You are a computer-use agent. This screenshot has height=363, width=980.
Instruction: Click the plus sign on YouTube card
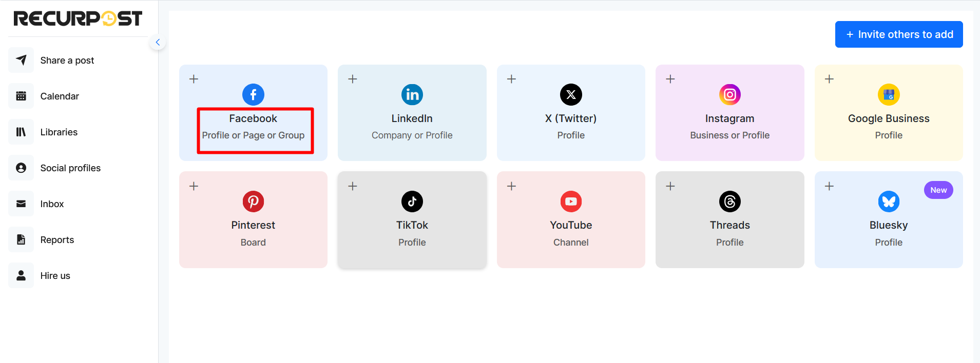coord(511,186)
